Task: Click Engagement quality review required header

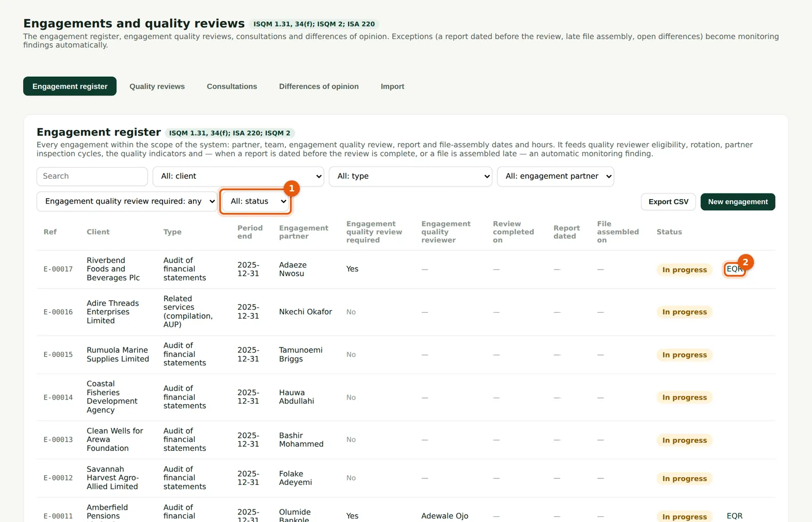Action: [x=374, y=232]
